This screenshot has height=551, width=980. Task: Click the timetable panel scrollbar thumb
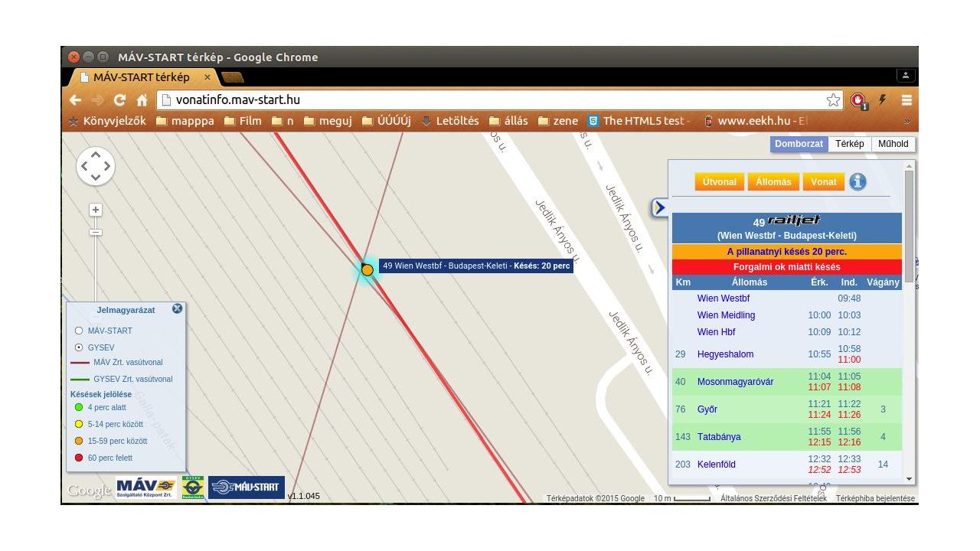[910, 226]
